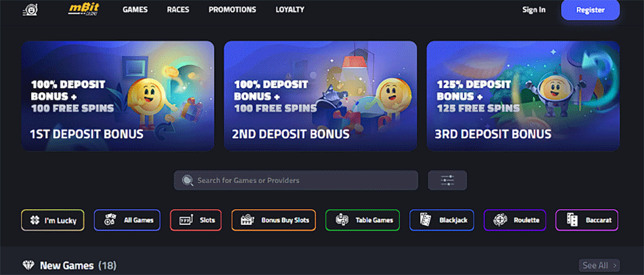This screenshot has width=644, height=275.
Task: Click the Sign In link
Action: click(534, 10)
